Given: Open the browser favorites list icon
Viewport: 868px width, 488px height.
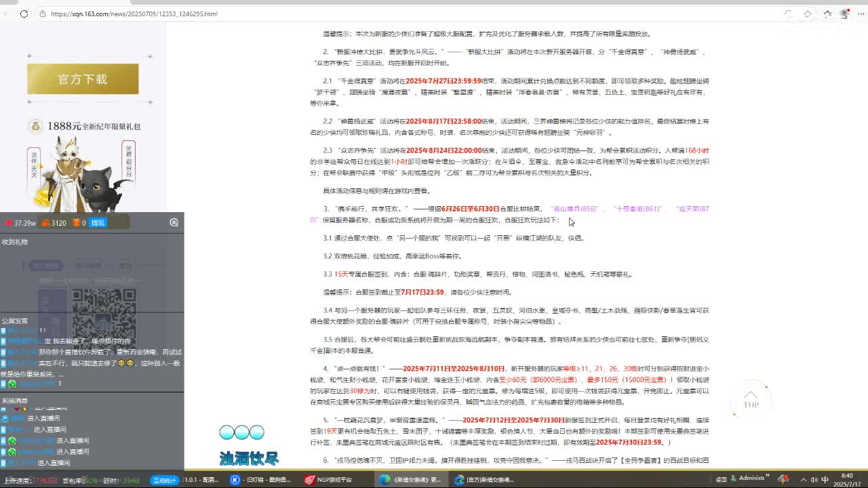Looking at the screenshot, I should tap(827, 14).
